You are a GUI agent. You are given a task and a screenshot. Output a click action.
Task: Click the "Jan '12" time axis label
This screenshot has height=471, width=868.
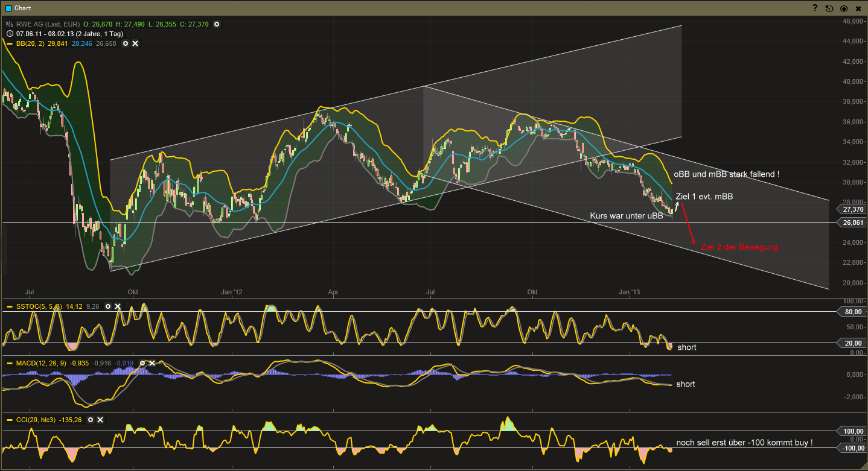point(232,292)
